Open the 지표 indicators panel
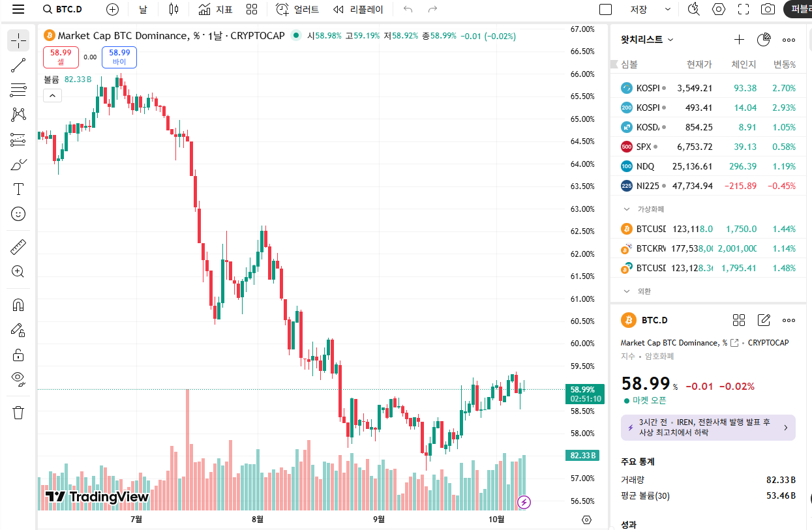 216,9
